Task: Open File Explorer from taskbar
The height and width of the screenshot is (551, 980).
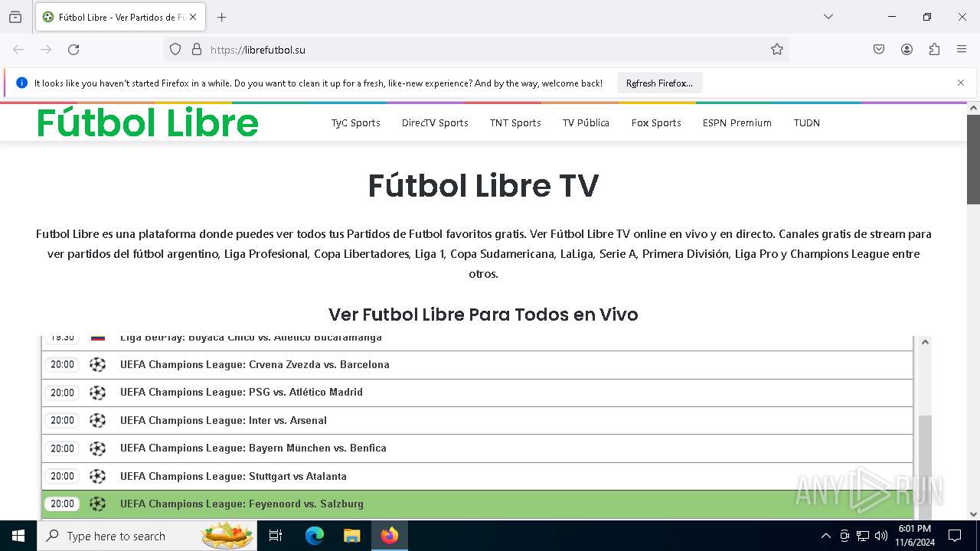Action: 351,536
